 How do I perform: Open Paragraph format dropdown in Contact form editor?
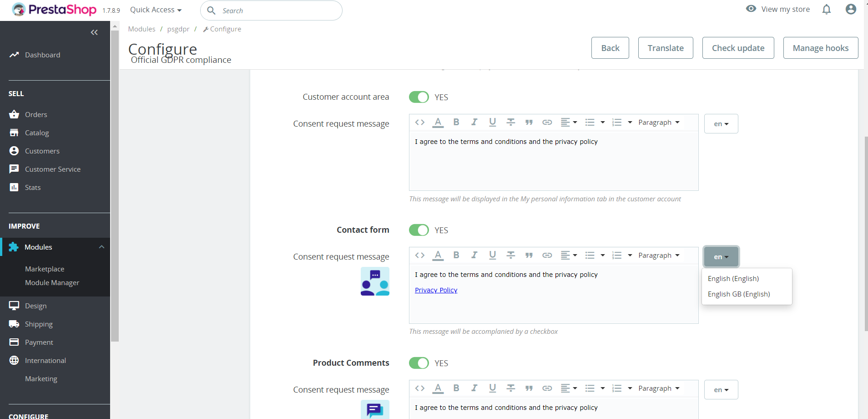[x=659, y=255]
